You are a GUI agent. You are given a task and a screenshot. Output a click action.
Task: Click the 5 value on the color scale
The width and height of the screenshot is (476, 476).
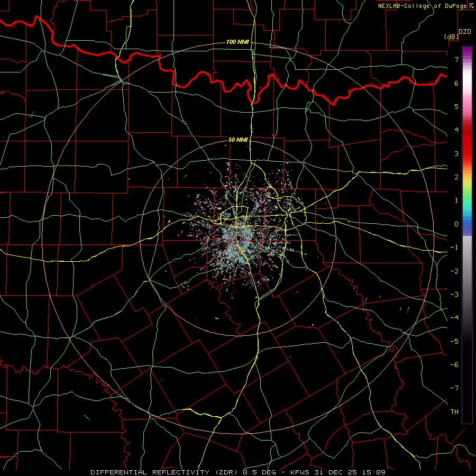[456, 106]
